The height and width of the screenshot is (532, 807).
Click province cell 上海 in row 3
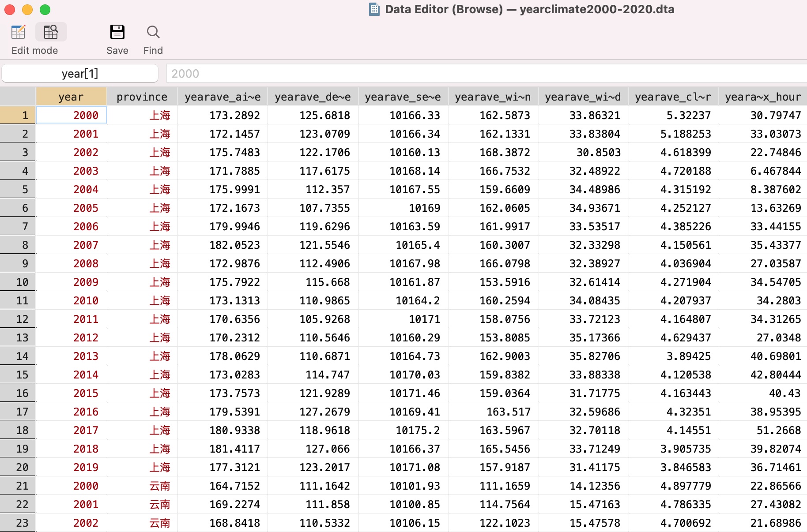[x=142, y=152]
